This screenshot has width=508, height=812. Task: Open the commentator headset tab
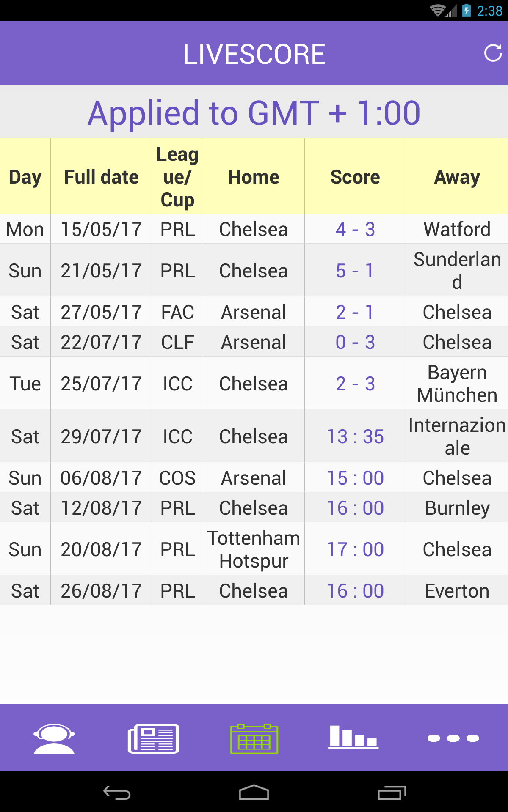click(x=54, y=738)
